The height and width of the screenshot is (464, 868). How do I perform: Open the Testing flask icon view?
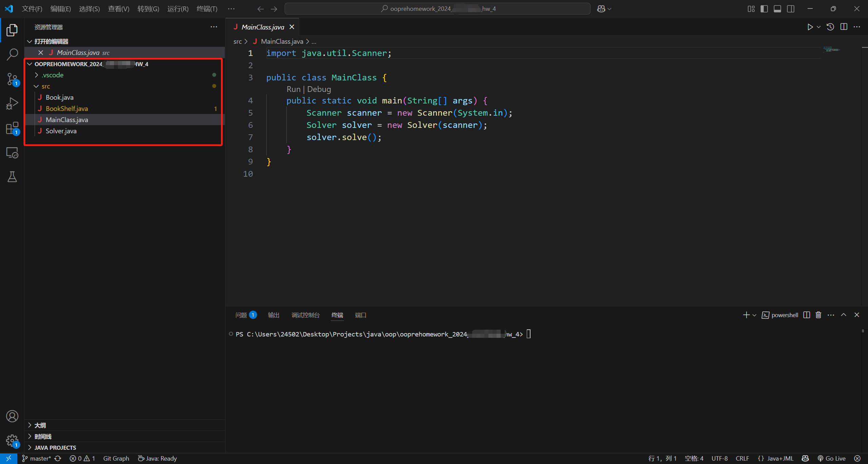12,177
